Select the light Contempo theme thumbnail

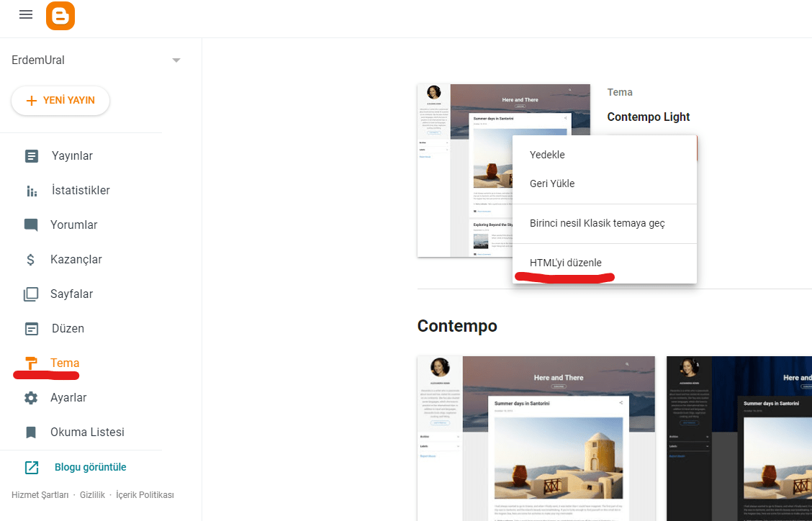pos(536,438)
